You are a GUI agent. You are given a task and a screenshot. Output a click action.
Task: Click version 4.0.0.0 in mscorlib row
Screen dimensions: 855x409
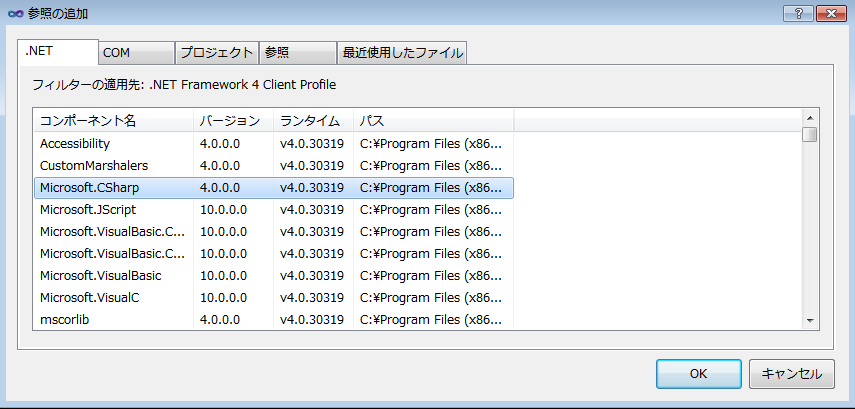[220, 320]
